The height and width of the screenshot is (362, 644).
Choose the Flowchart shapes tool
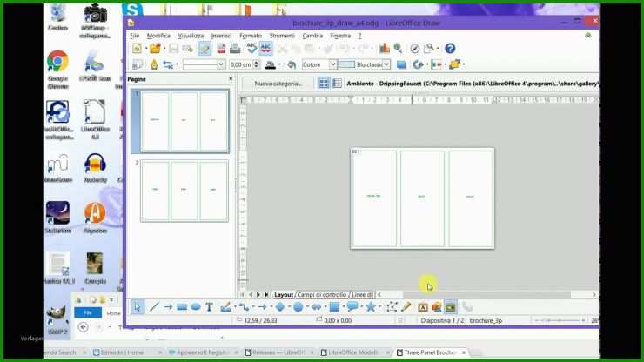click(x=334, y=307)
